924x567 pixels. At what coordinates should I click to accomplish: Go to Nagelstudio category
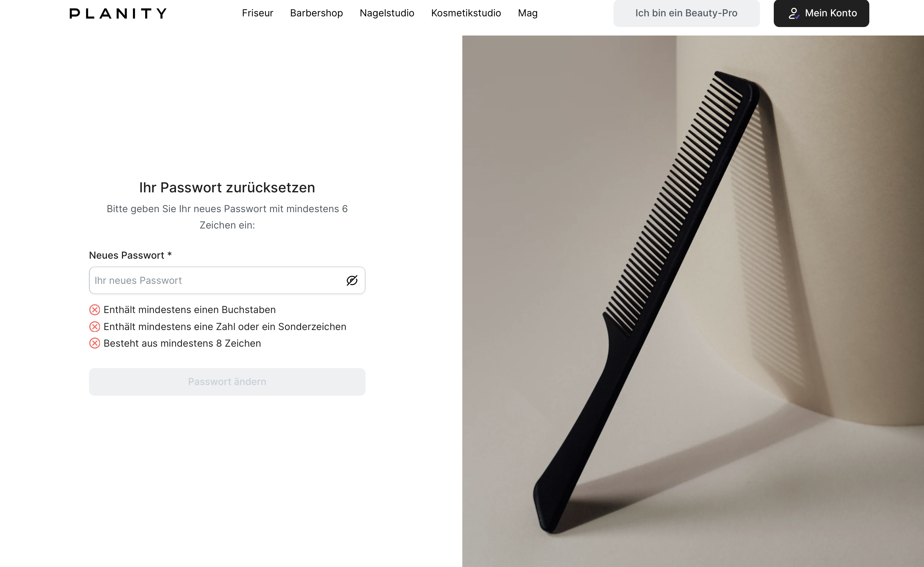[387, 13]
